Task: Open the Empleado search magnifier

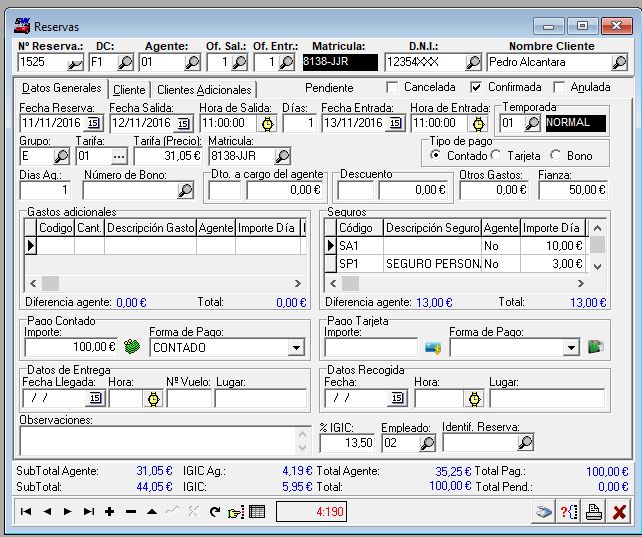Action: [x=427, y=443]
